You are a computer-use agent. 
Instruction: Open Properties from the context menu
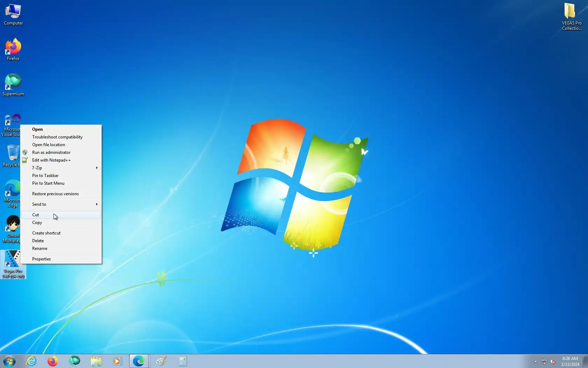point(61,259)
